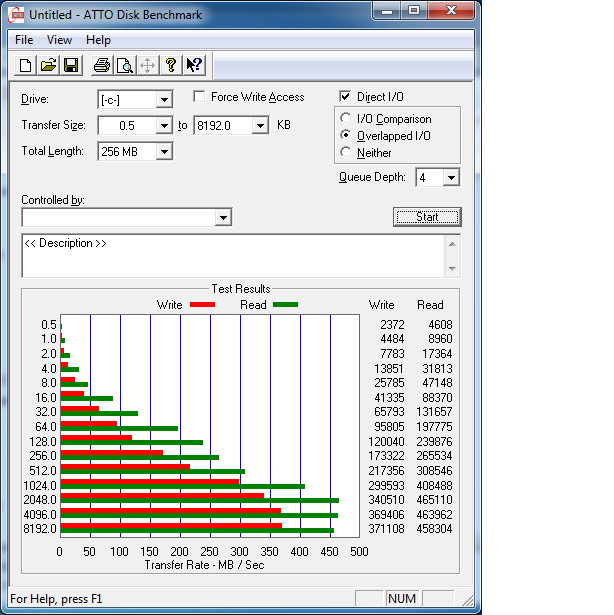614x615 pixels.
Task: Open the View menu
Action: tap(59, 40)
